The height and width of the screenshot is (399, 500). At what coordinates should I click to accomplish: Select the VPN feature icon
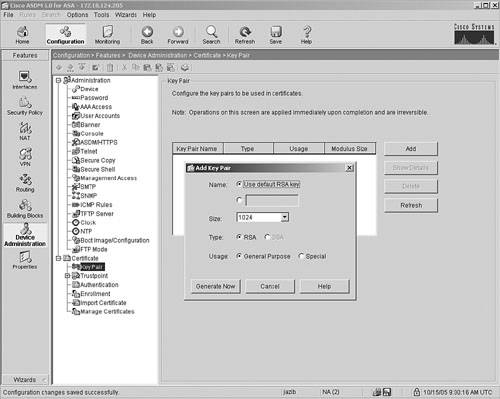[25, 157]
